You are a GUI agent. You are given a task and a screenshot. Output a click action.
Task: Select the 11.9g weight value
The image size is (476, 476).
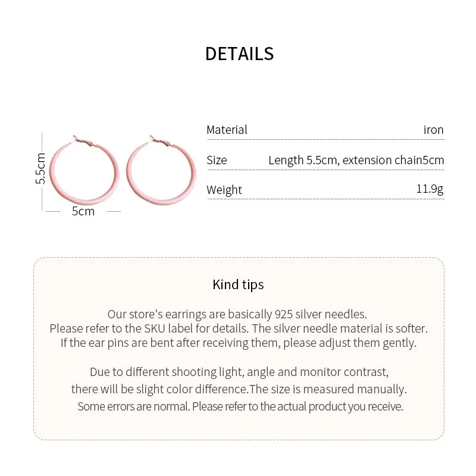(430, 189)
